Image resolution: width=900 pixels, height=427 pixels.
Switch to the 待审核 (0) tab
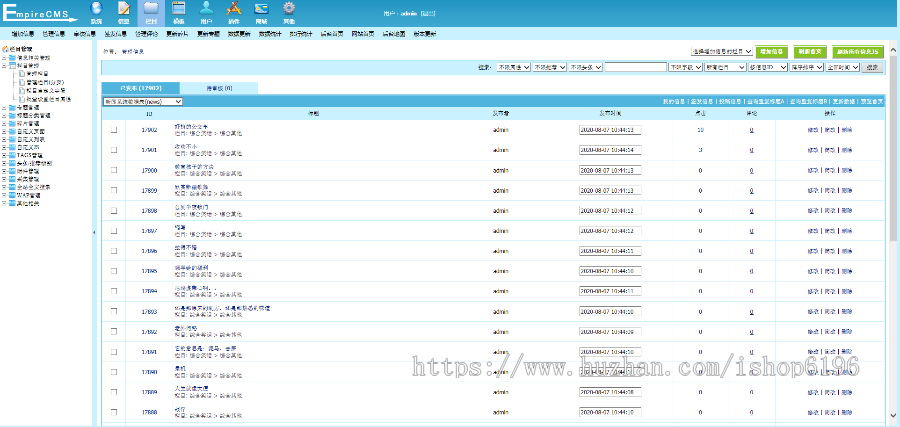coord(219,88)
